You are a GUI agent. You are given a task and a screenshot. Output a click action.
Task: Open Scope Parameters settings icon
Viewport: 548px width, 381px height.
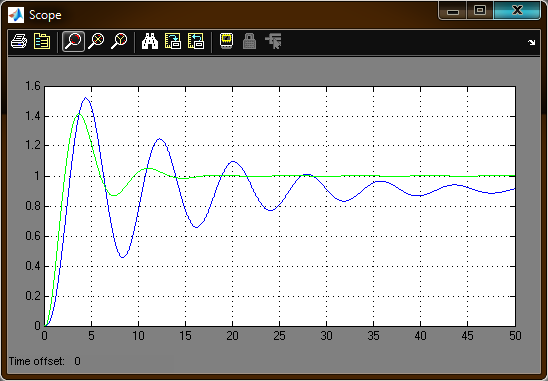pyautogui.click(x=42, y=41)
